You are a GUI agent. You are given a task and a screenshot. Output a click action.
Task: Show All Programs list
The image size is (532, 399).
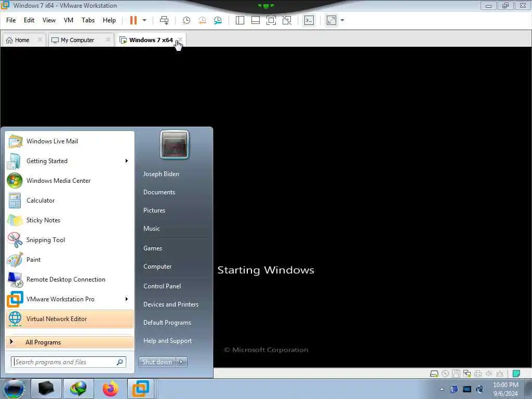70,342
